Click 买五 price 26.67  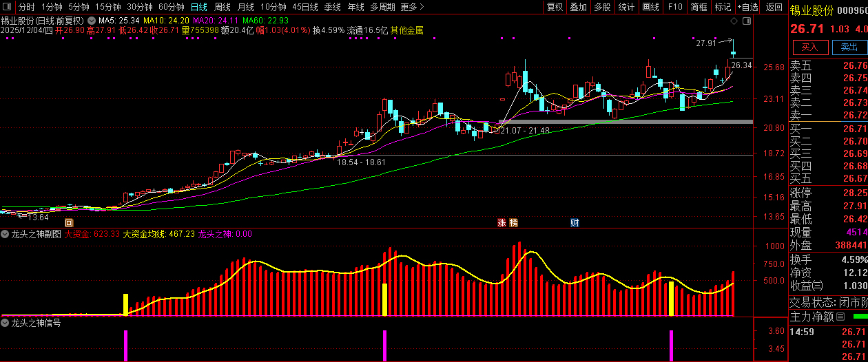[x=854, y=178]
